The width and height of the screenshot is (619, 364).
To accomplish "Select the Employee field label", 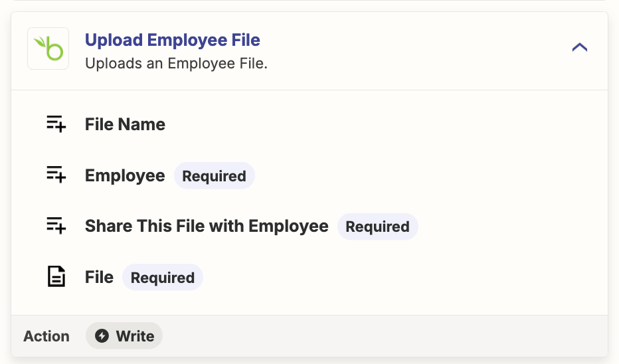I will (125, 175).
